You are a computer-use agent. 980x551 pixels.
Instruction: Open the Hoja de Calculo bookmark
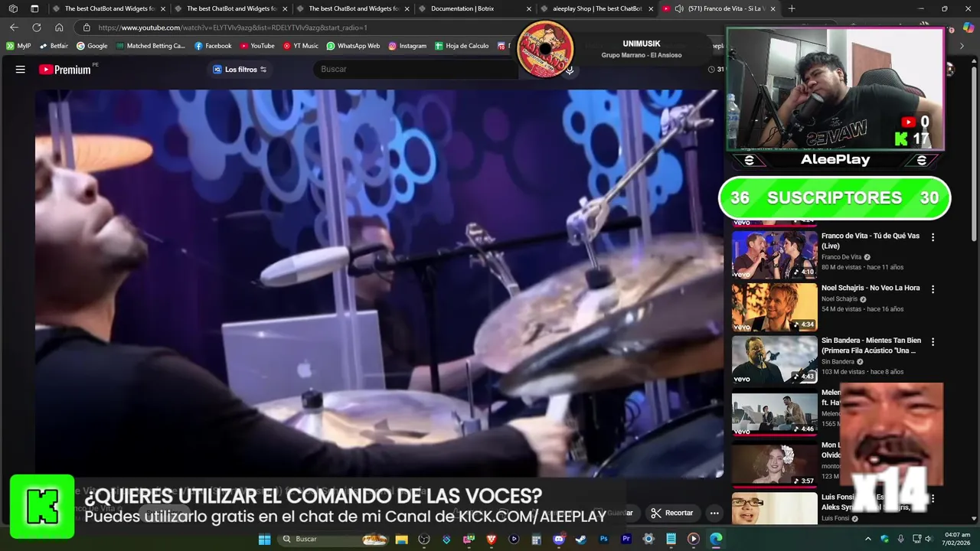click(462, 46)
